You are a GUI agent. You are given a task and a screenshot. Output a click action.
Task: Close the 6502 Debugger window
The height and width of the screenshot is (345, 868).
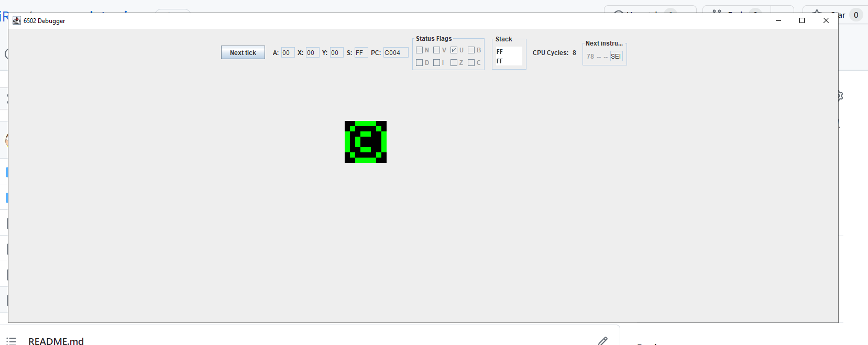826,20
